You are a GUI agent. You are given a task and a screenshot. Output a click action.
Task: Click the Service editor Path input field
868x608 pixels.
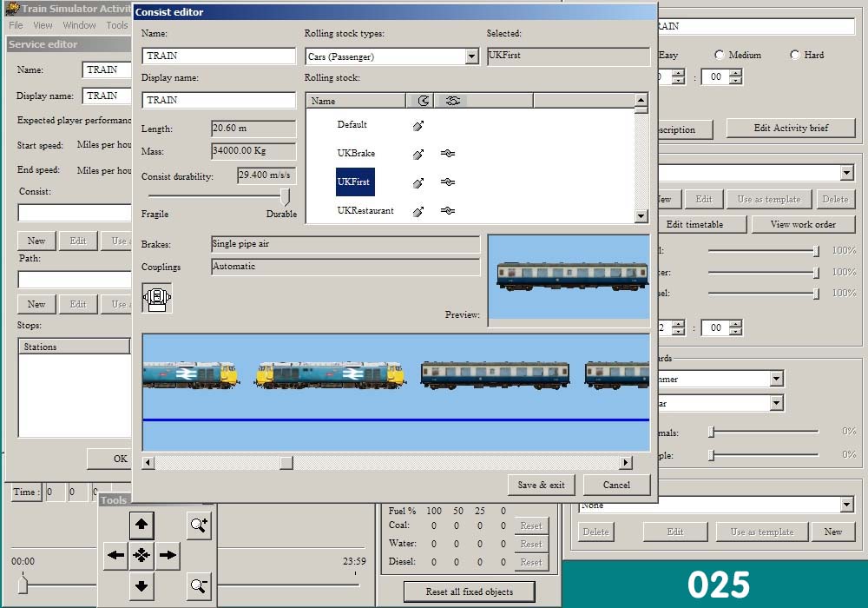click(74, 279)
